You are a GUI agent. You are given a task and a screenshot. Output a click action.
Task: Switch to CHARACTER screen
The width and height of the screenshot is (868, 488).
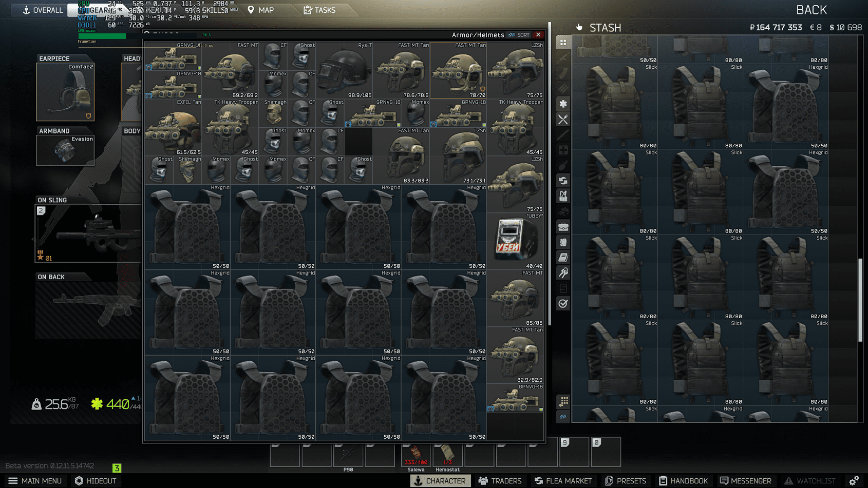pyautogui.click(x=440, y=481)
